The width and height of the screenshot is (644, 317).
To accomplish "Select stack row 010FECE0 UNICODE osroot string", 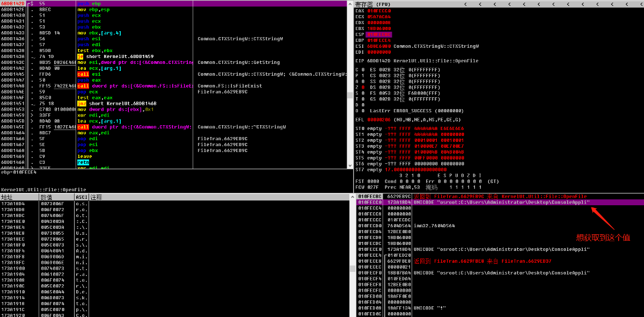I will (x=499, y=250).
